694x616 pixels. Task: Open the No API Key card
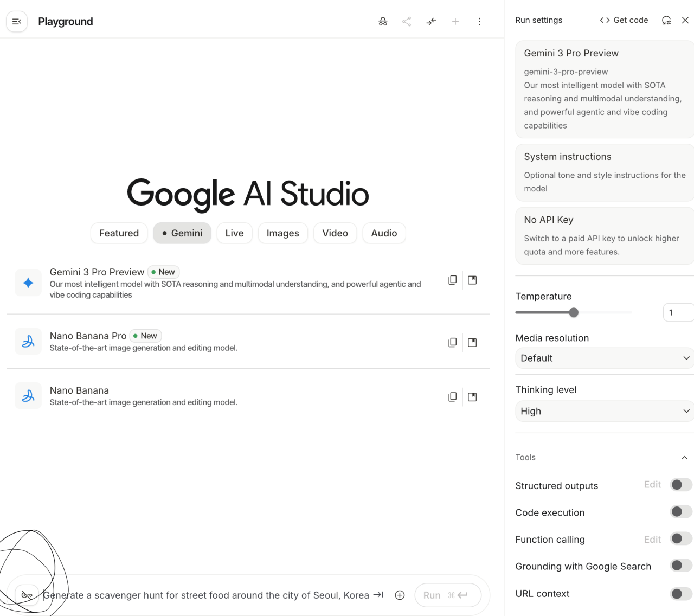pyautogui.click(x=605, y=236)
